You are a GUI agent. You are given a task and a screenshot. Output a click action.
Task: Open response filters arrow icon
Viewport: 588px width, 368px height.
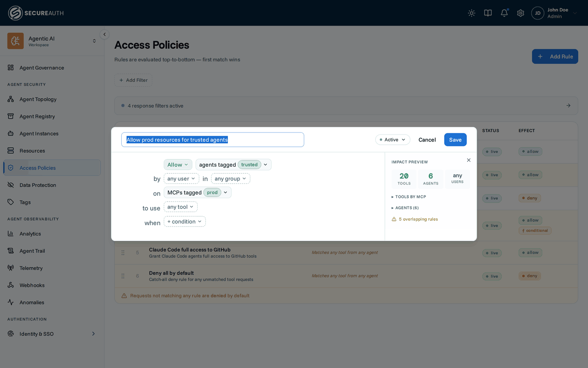pyautogui.click(x=568, y=105)
